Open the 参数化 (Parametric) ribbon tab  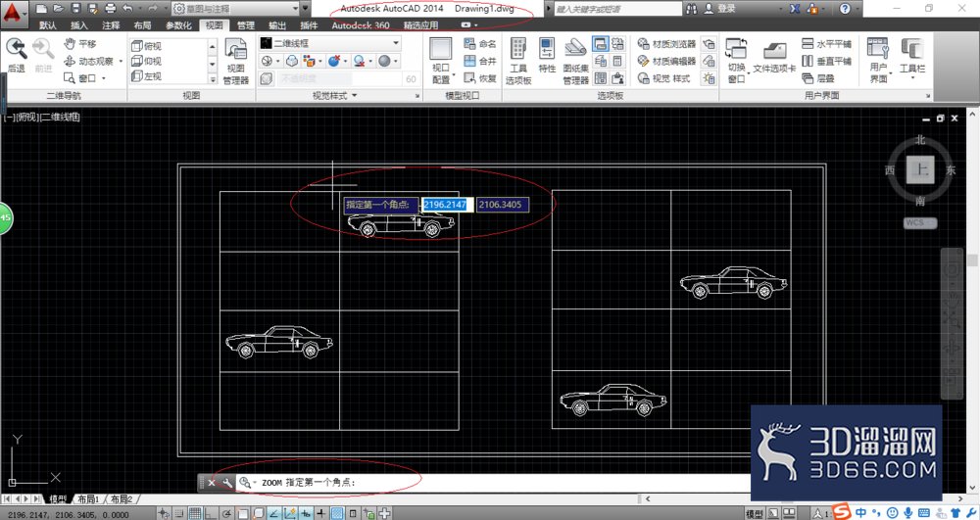(x=178, y=25)
